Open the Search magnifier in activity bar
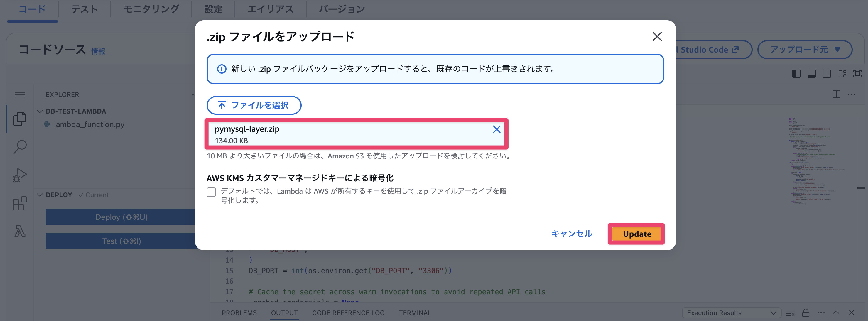The image size is (868, 321). click(x=20, y=146)
